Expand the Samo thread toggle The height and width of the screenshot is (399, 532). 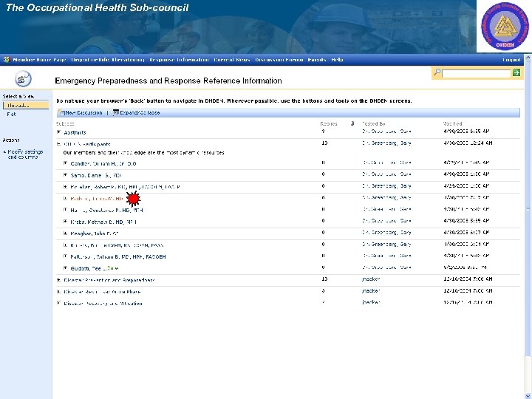tap(66, 175)
